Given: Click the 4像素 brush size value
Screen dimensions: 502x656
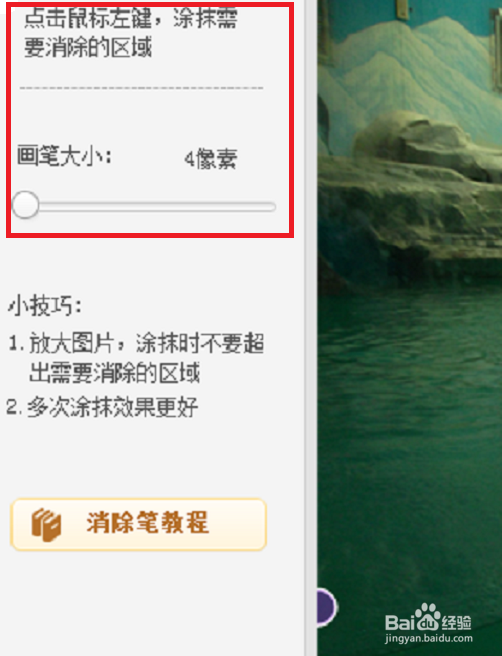Looking at the screenshot, I should click(211, 159).
